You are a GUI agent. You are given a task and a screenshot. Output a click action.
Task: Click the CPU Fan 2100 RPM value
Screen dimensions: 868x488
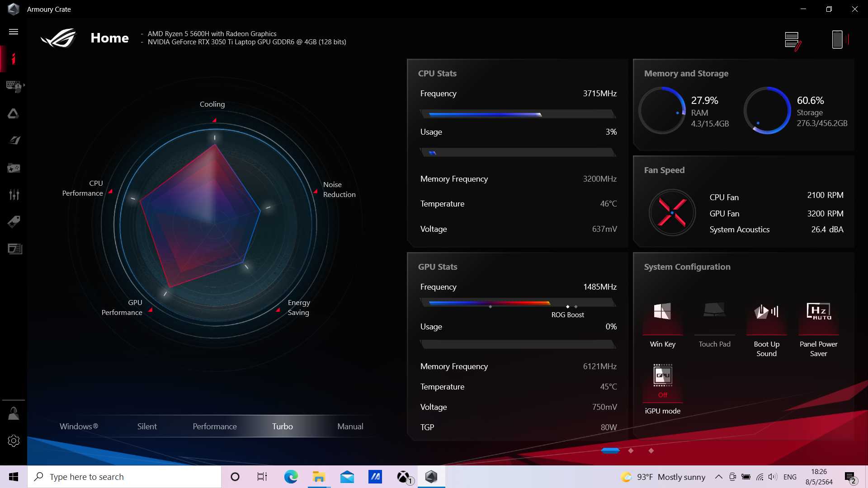825,195
